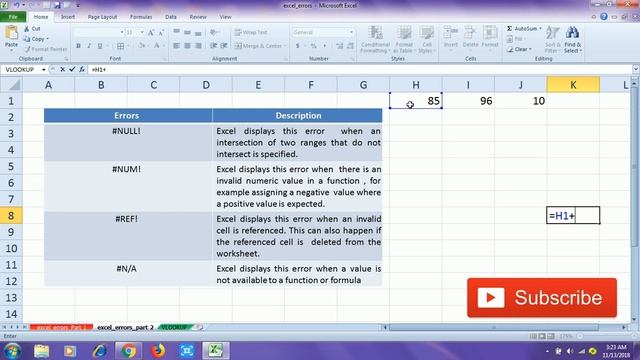The image size is (640, 360).
Task: Click Merge & Center button
Action: pos(260,46)
